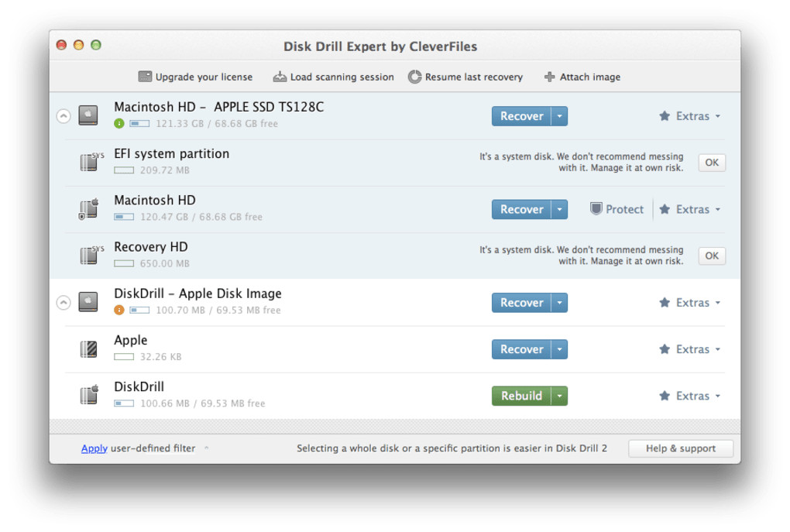Click the Protect shield icon for Macintosh HD
Image resolution: width=790 pixels, height=532 pixels.
(596, 208)
